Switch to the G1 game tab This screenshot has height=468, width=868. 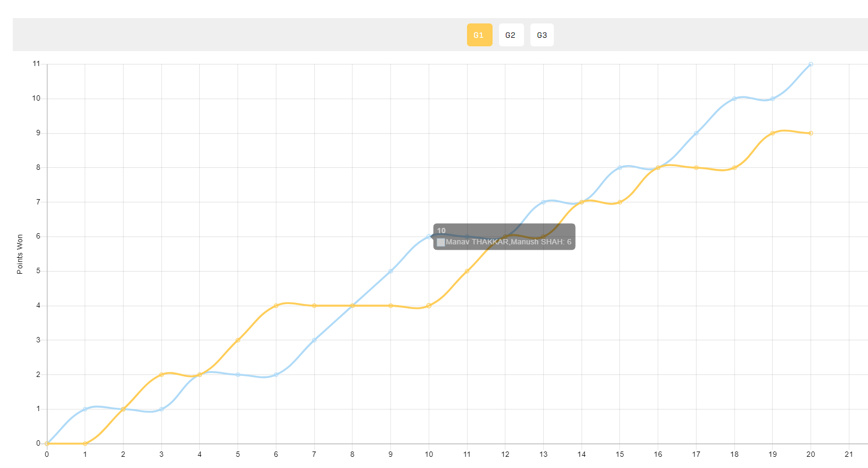click(x=479, y=35)
